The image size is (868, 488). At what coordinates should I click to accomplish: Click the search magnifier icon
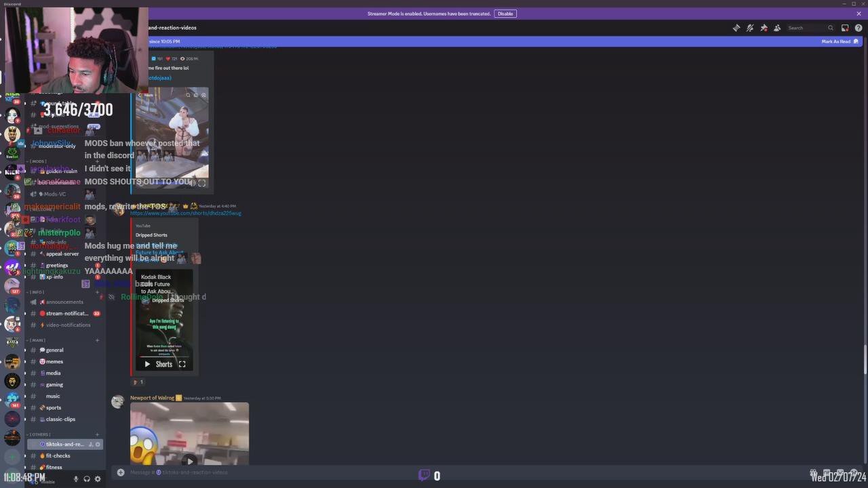(830, 28)
